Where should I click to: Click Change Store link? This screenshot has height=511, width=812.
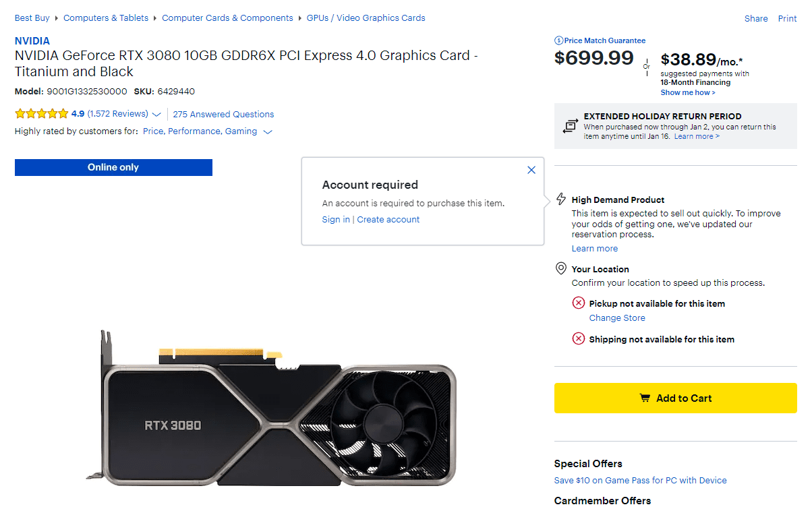pos(617,318)
